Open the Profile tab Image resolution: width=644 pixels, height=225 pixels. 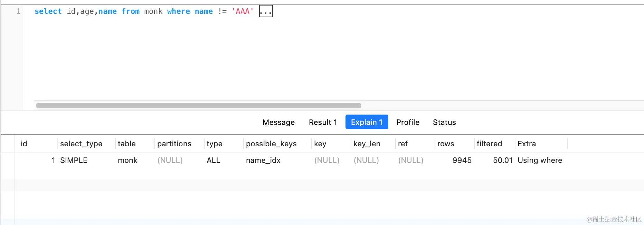[x=408, y=122]
